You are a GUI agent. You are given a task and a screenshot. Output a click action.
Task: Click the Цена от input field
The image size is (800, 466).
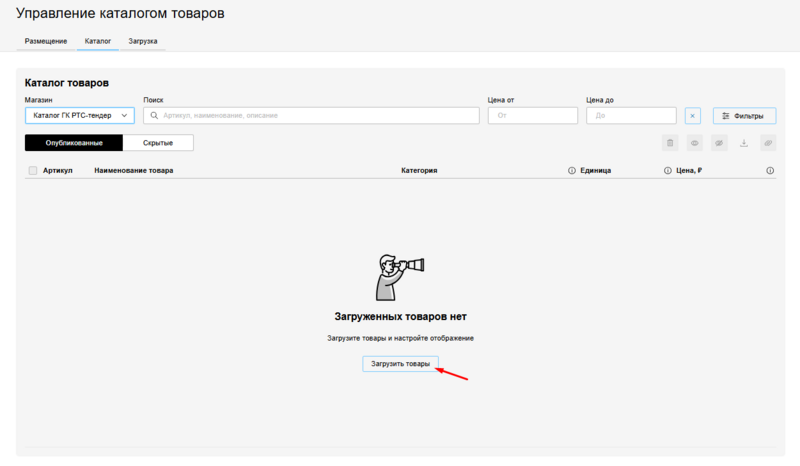[532, 116]
